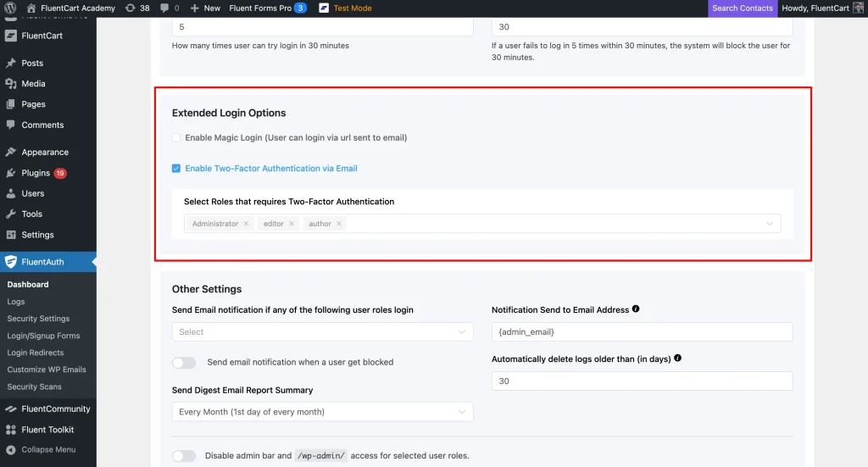Open FluentCart Academy site link
Screen dimensions: 868x467
pos(77,8)
